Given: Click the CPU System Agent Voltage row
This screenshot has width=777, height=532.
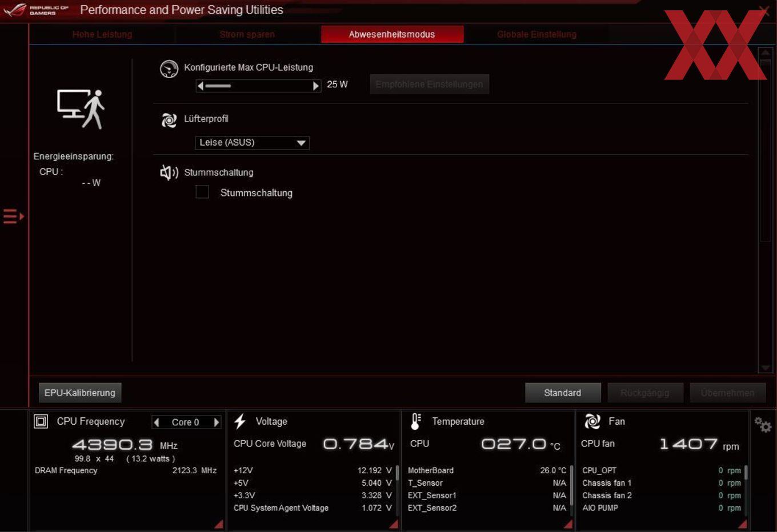Looking at the screenshot, I should coord(313,508).
